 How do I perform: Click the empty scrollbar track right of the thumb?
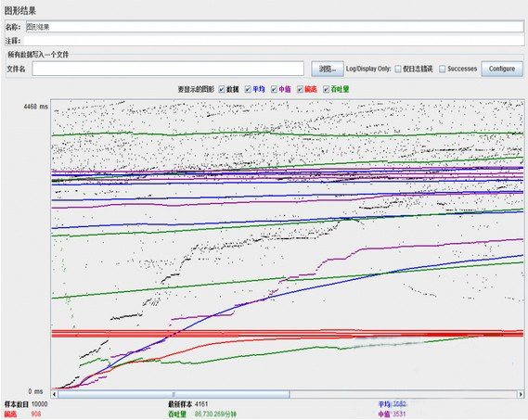coord(404,394)
